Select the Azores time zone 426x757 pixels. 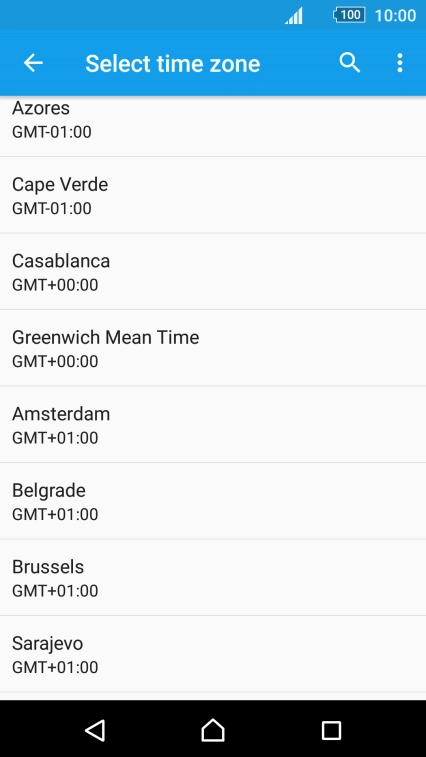point(213,126)
